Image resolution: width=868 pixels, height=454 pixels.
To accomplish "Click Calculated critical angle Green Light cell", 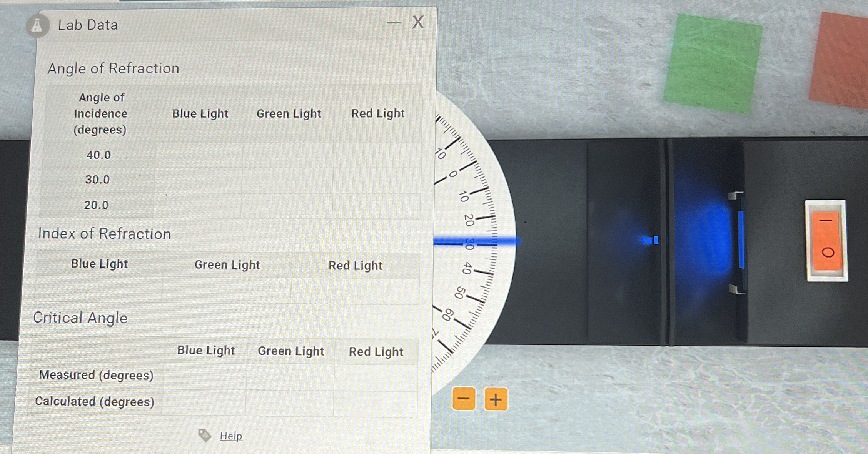I will 290,403.
